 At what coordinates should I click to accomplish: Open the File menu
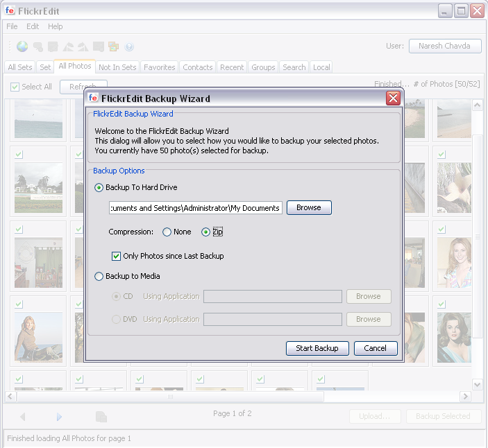click(12, 26)
